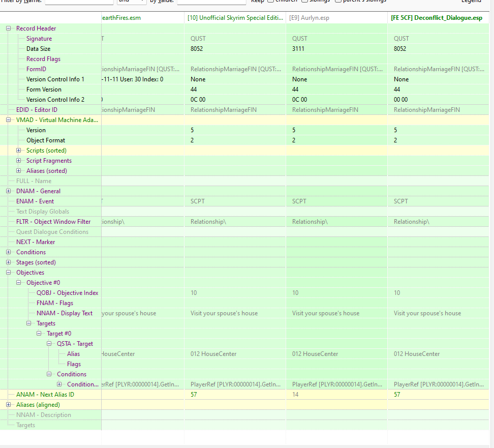Click 00 00 Version Control Info 2 value

401,100
